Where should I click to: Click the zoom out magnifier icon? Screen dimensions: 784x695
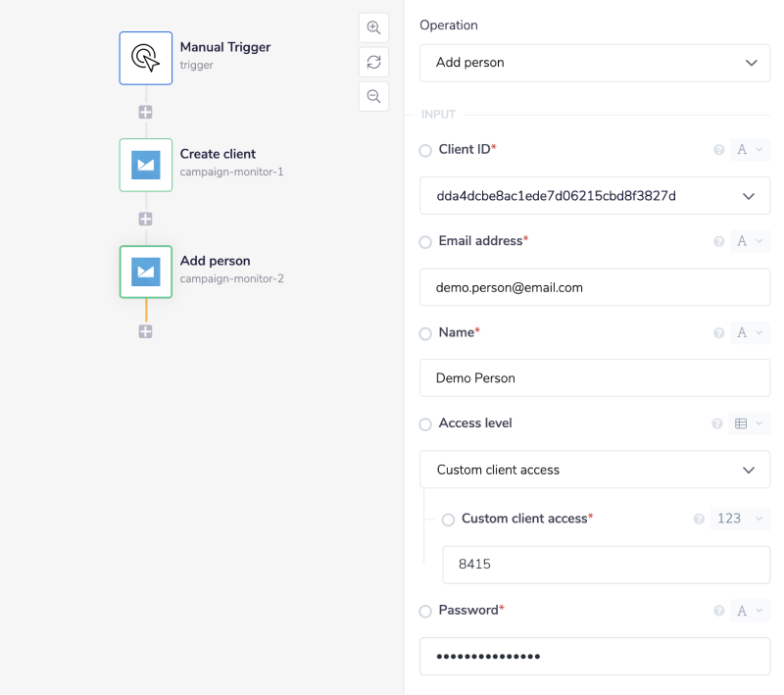point(373,96)
